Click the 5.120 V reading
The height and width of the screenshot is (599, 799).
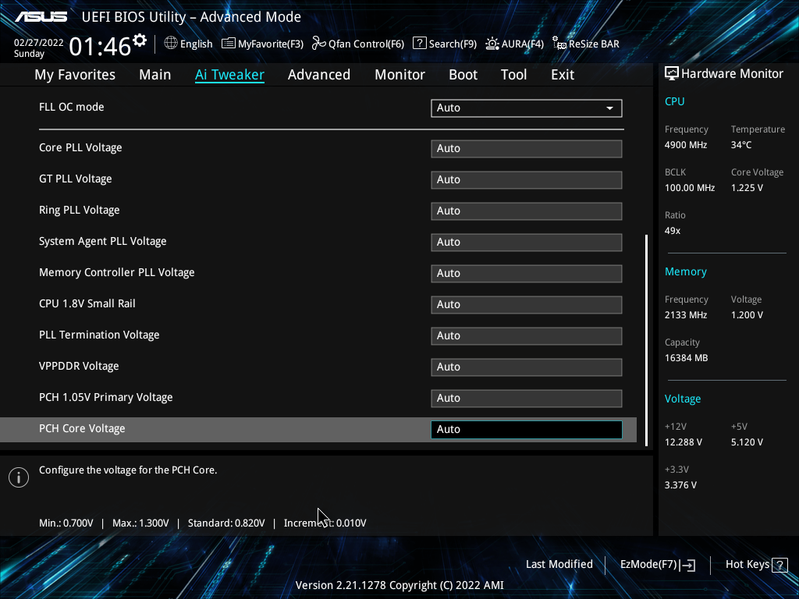click(x=747, y=442)
